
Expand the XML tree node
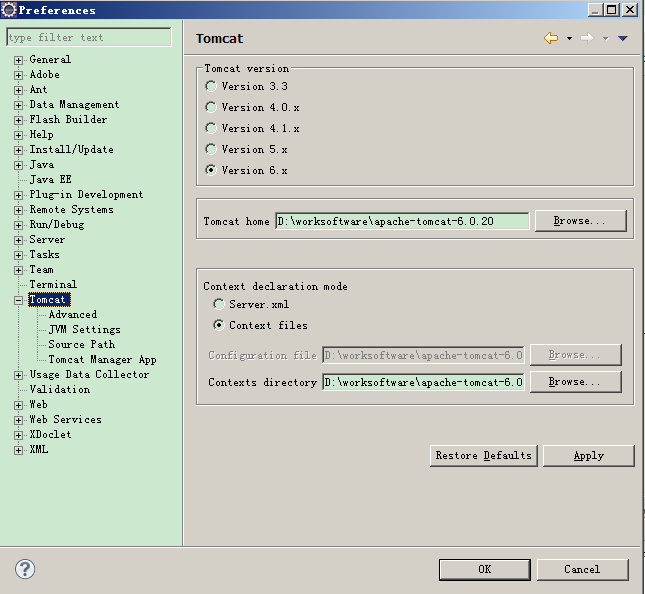coord(18,450)
